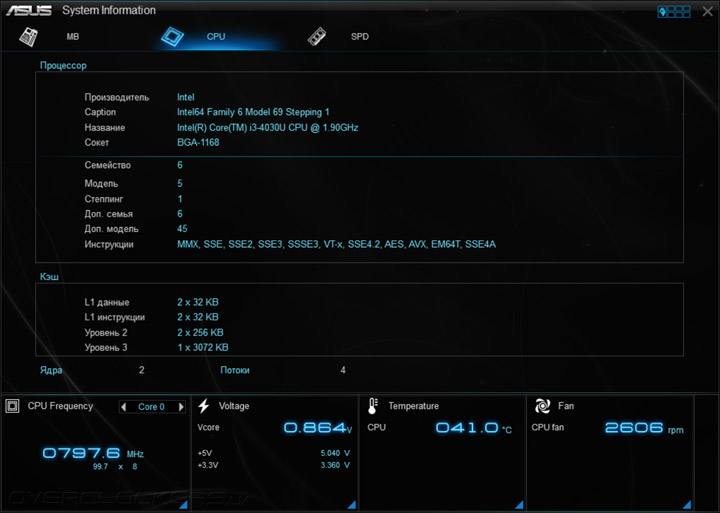This screenshot has width=720, height=513.
Task: Click the Доп. модель value 45
Action: pyautogui.click(x=182, y=229)
